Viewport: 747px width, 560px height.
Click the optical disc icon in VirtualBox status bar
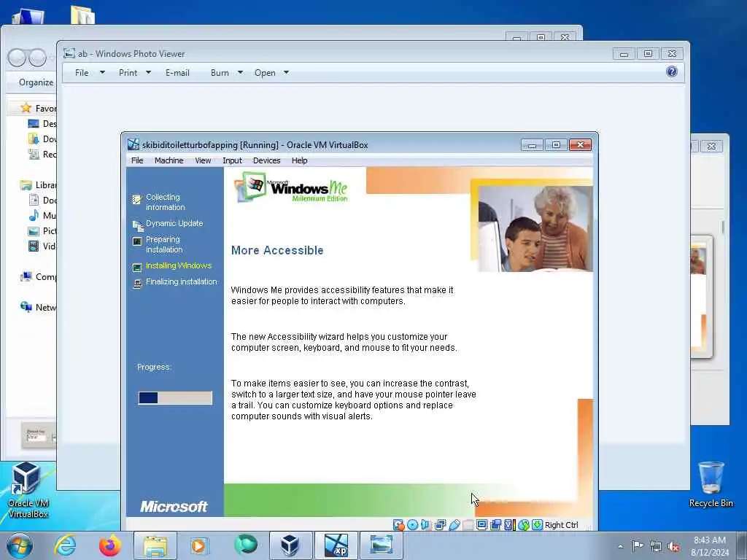point(413,525)
